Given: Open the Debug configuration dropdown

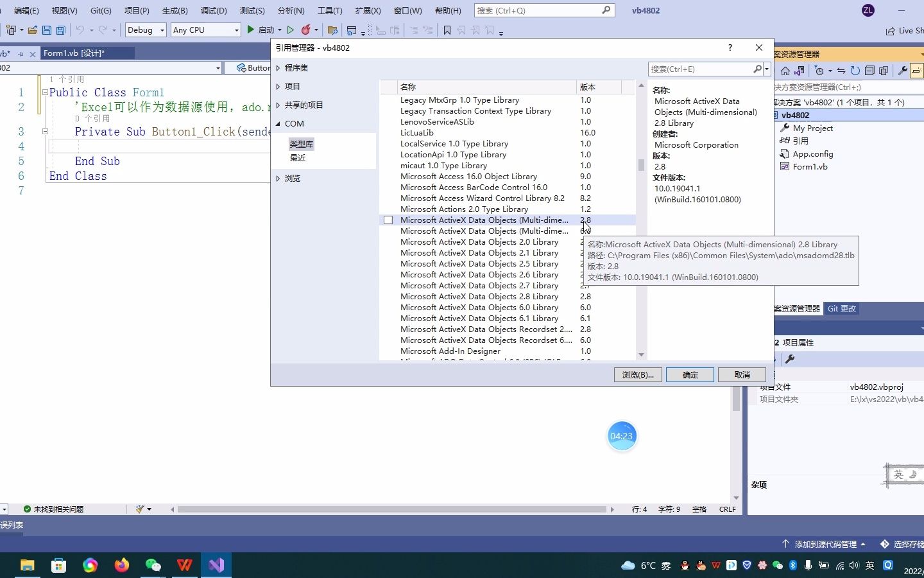Looking at the screenshot, I should [146, 30].
